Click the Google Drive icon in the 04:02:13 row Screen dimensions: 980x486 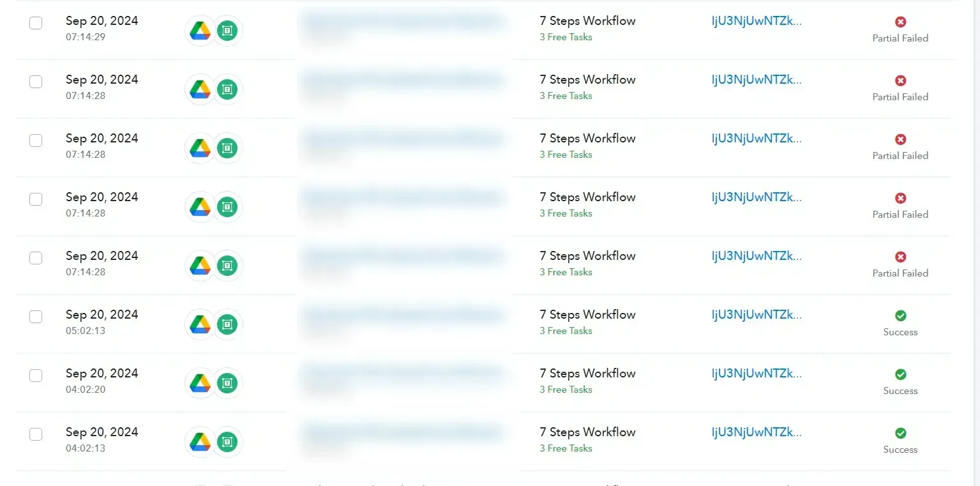(200, 442)
